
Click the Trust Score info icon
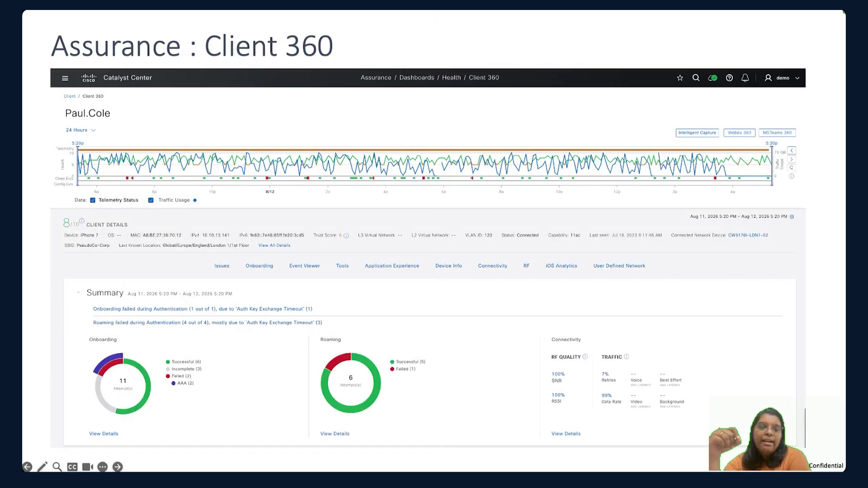pos(346,235)
